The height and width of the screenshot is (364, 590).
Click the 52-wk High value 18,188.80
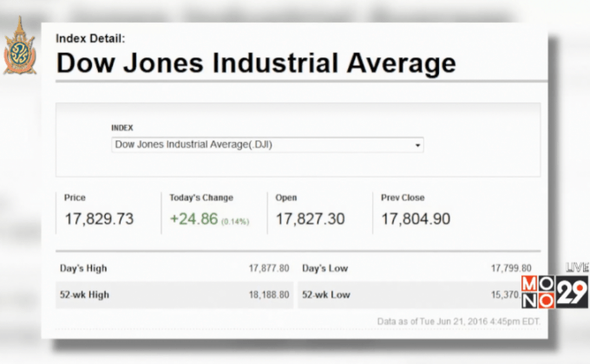pos(268,295)
